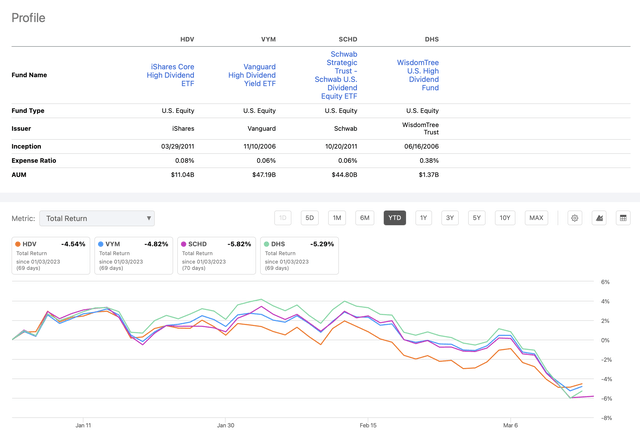
Task: Click the Fund Name row label
Action: [x=29, y=75]
